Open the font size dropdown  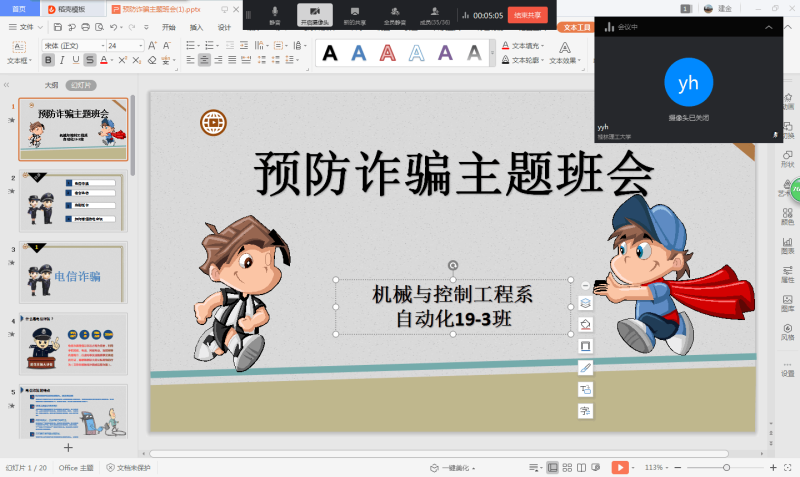point(140,46)
